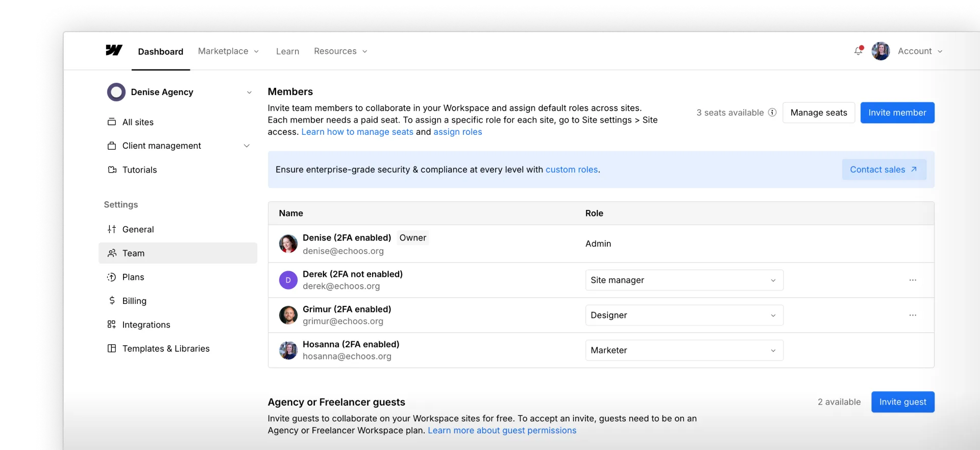Open Hosanna's Marketer role dropdown
The image size is (980, 450).
pos(684,350)
